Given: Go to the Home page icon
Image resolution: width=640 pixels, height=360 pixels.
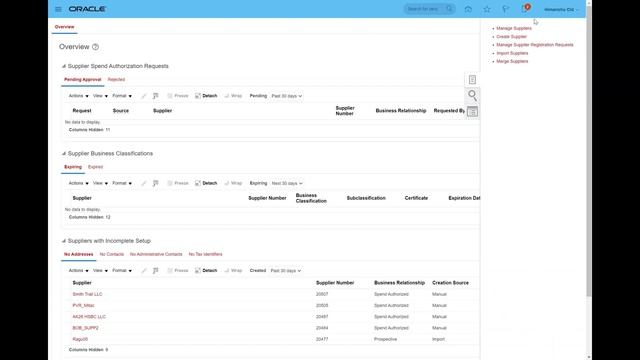Looking at the screenshot, I should (x=468, y=9).
